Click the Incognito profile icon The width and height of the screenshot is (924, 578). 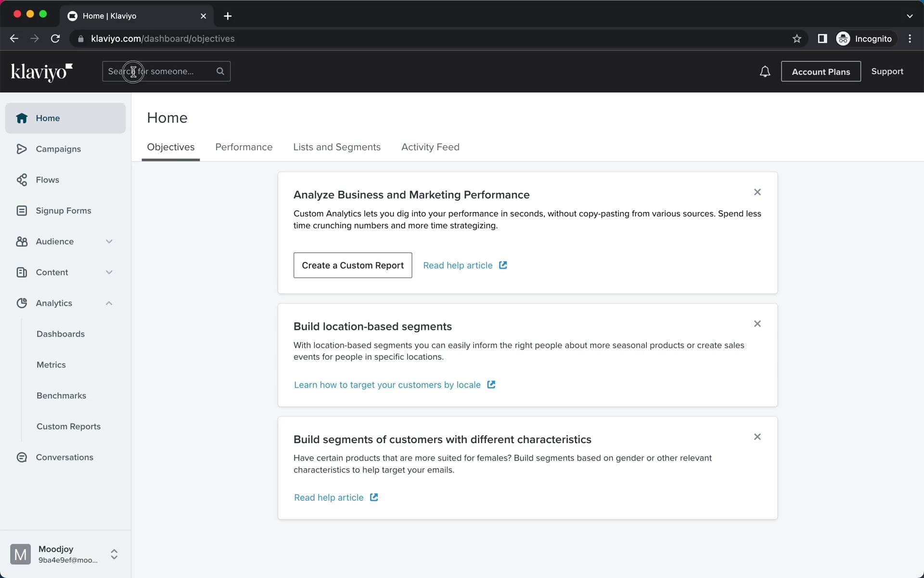(x=843, y=39)
